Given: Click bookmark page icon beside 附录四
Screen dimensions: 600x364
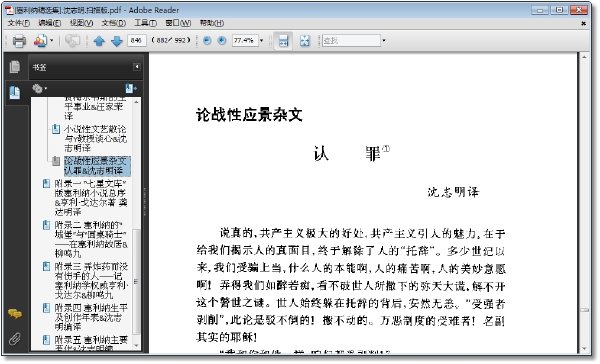Looking at the screenshot, I should point(46,308).
